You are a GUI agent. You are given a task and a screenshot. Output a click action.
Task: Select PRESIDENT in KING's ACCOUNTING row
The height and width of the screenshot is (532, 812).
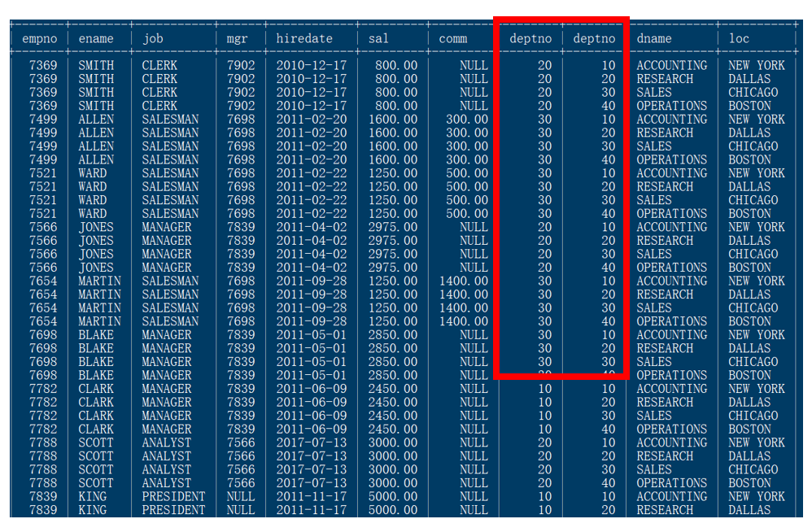(173, 496)
